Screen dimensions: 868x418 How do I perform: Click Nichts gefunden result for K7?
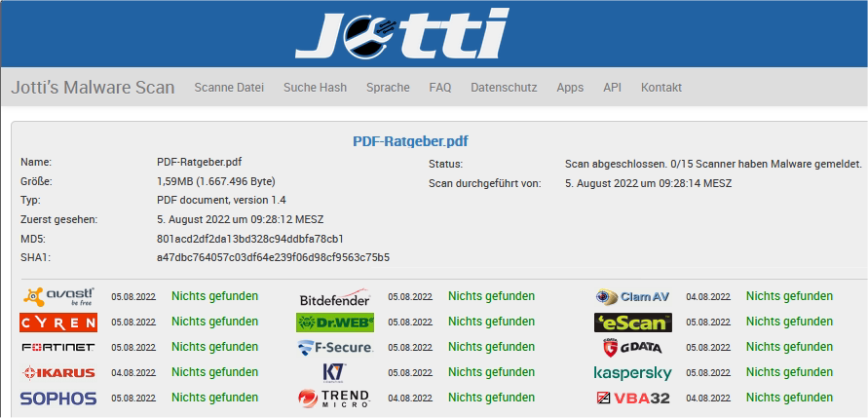click(x=492, y=372)
